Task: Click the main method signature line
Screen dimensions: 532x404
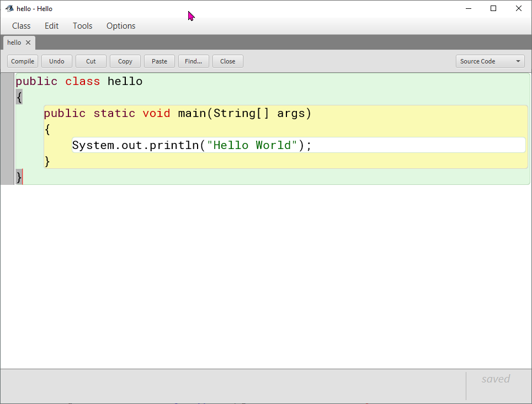Action: pyautogui.click(x=177, y=114)
